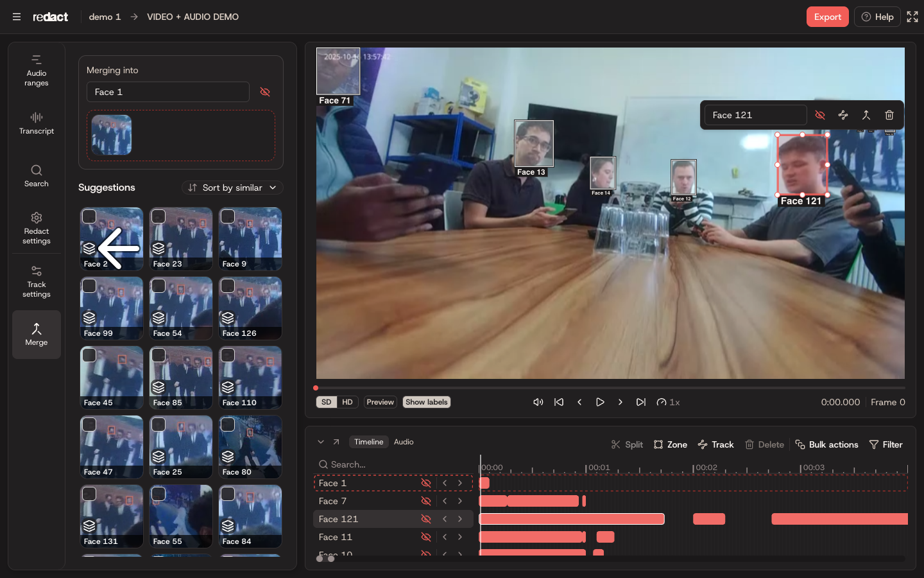Open Sort by similar dropdown
This screenshot has width=924, height=578.
point(232,188)
